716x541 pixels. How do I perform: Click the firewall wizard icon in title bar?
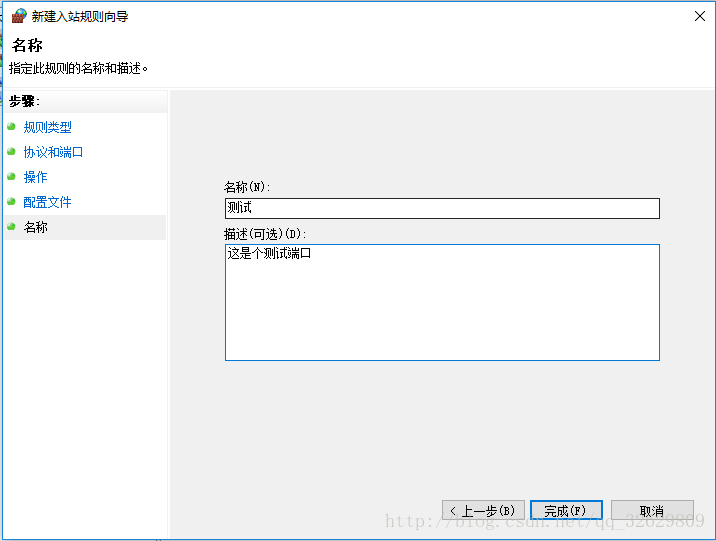pos(18,16)
